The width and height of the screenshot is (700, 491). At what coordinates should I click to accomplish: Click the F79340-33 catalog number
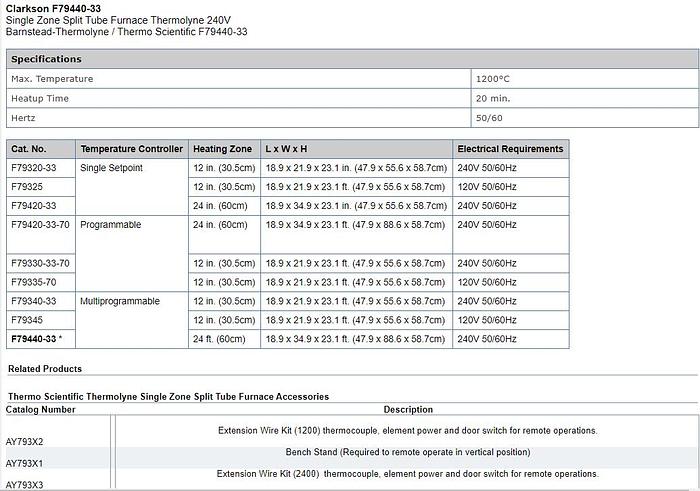click(33, 301)
